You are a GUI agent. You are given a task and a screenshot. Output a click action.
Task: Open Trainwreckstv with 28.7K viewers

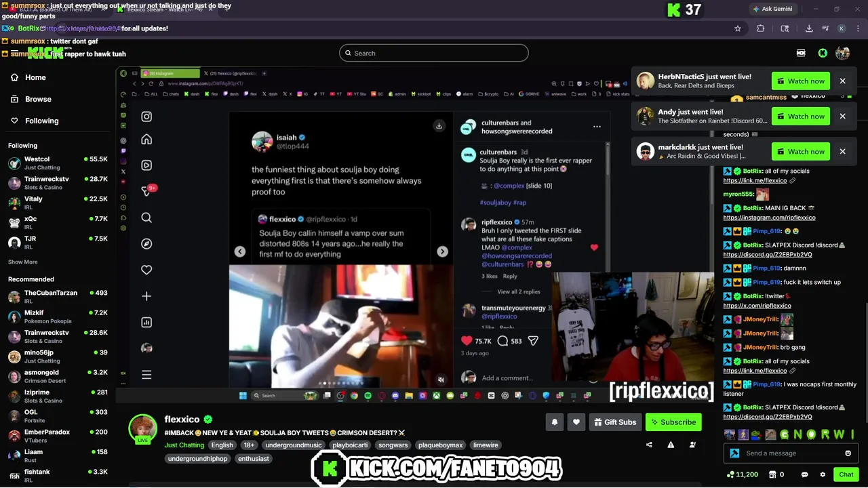click(x=58, y=183)
